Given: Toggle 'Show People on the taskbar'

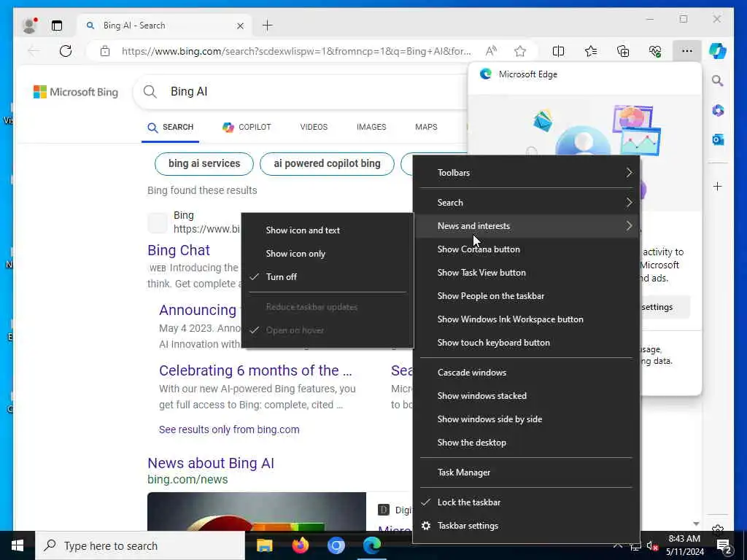Looking at the screenshot, I should click(x=526, y=296).
